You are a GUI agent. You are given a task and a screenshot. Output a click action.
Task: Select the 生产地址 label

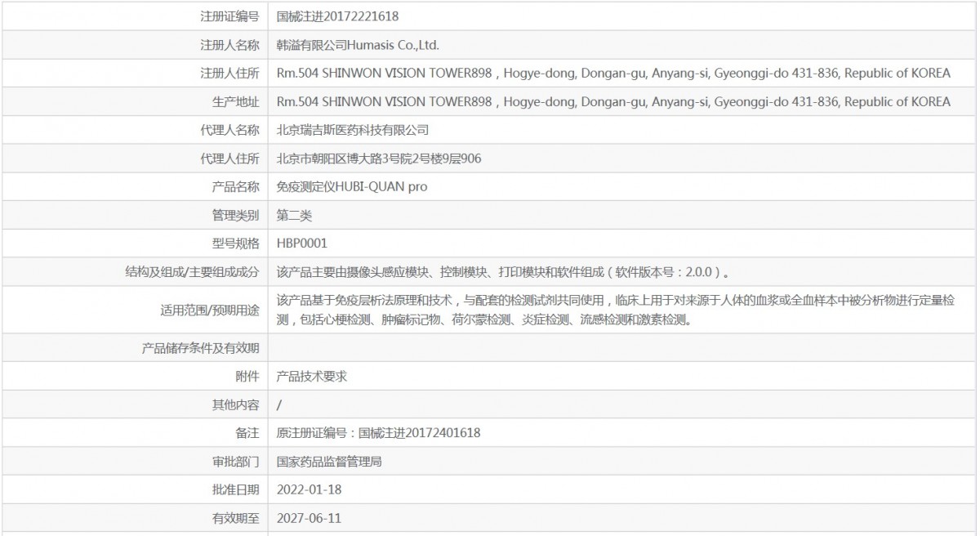click(x=236, y=102)
